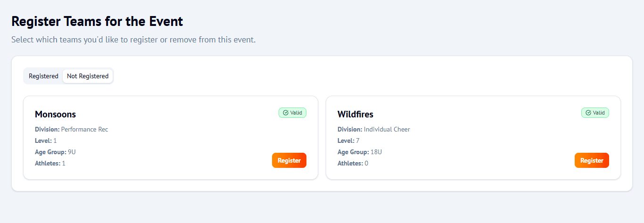Click the Register Teams for the Event heading
644x223 pixels.
[x=97, y=21]
